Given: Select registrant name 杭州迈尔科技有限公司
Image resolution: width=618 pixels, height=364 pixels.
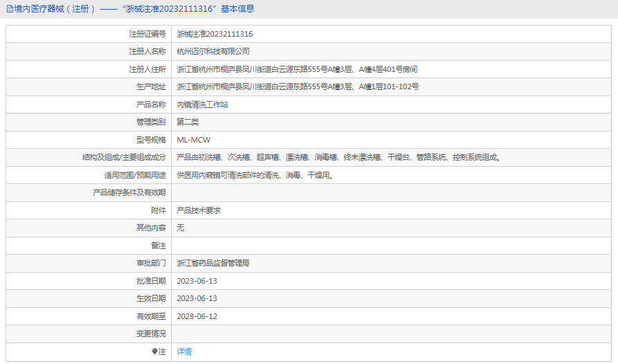Looking at the screenshot, I should click(x=213, y=51).
